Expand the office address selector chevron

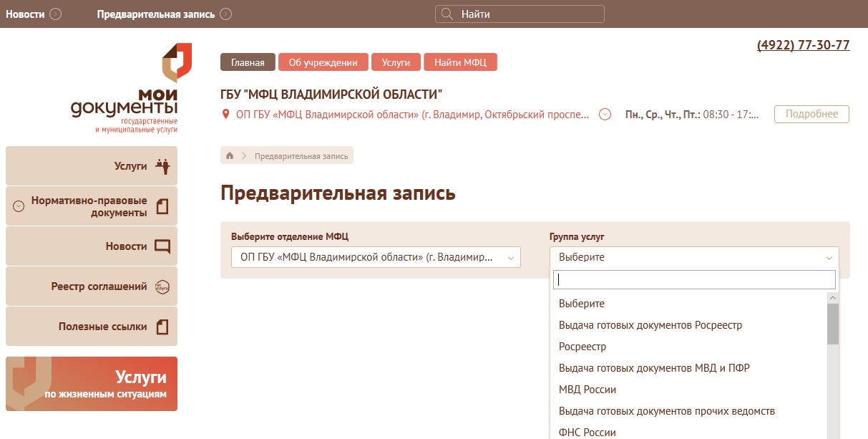click(x=605, y=115)
